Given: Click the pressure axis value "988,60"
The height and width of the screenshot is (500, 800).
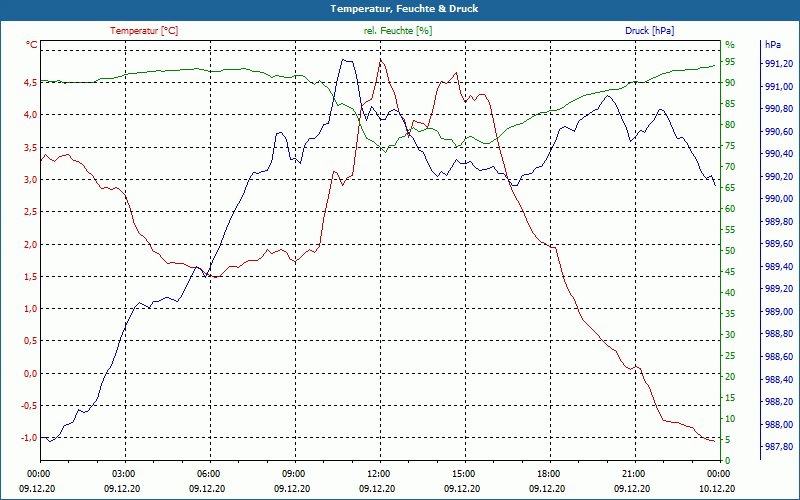Looking at the screenshot, I should click(780, 357).
